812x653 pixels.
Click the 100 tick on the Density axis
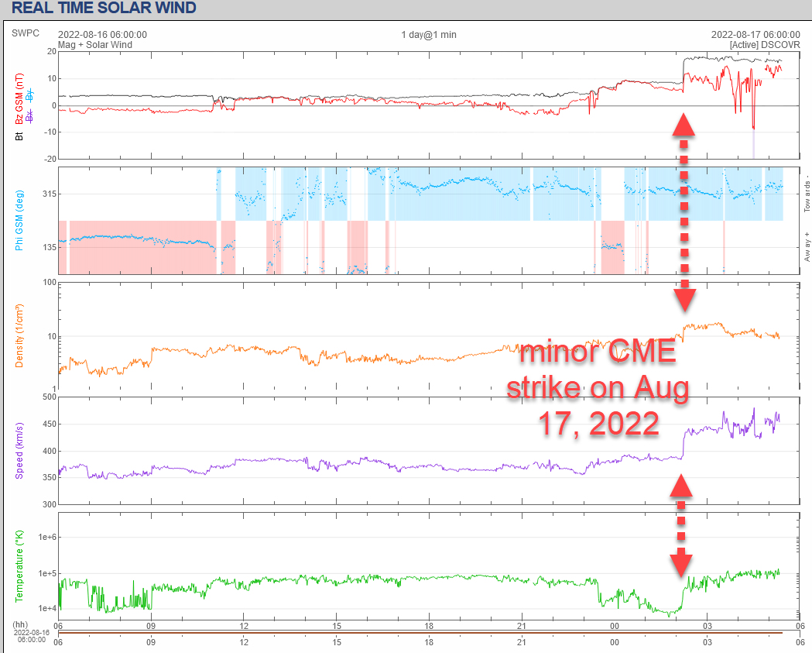coord(50,283)
